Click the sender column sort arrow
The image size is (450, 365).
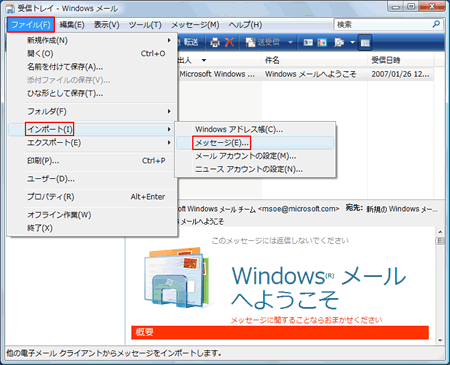[204, 60]
